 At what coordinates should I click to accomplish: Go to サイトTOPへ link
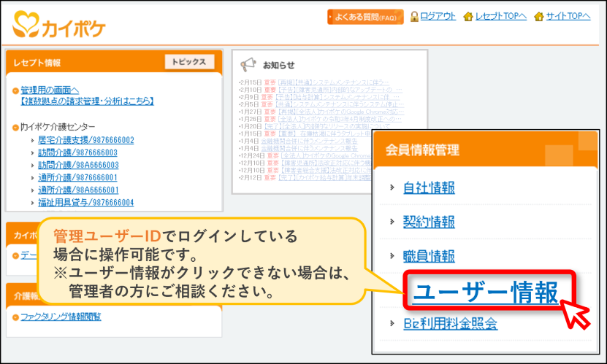(x=568, y=16)
